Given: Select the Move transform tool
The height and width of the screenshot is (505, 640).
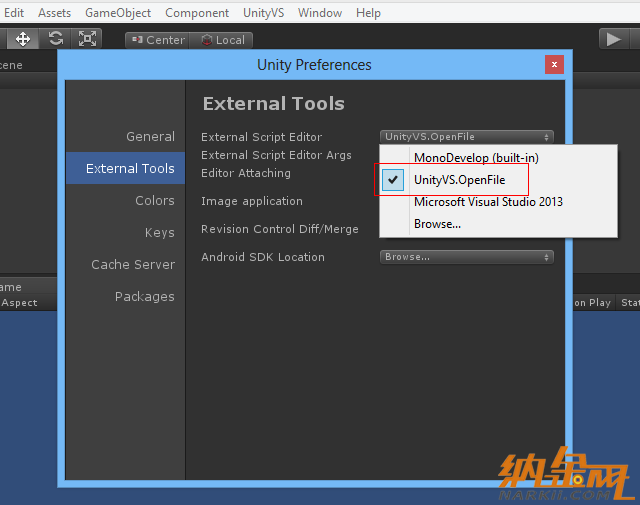Looking at the screenshot, I should (23, 39).
